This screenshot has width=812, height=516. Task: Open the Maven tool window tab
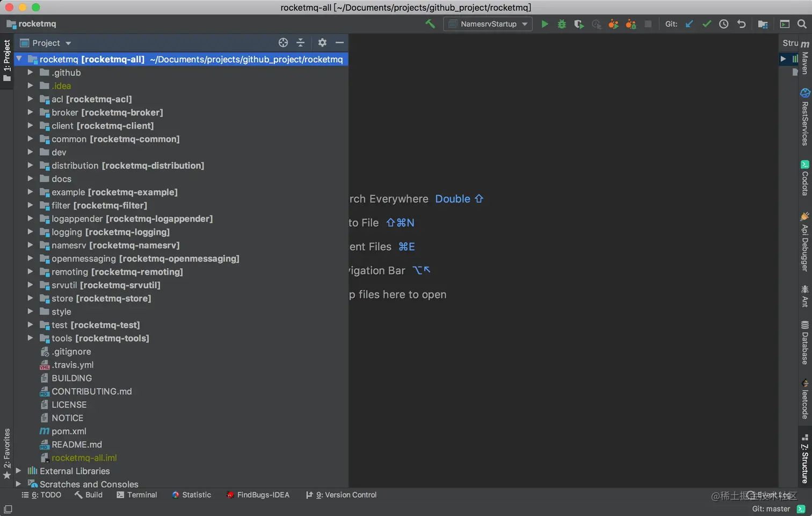[x=804, y=58]
